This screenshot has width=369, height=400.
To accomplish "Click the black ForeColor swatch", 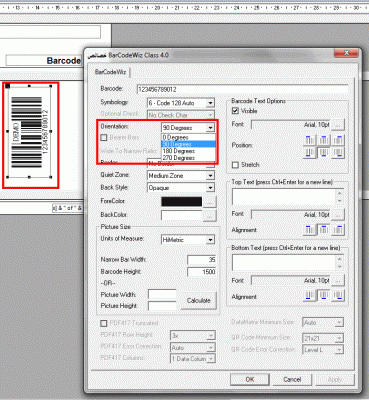I will pyautogui.click(x=182, y=202).
